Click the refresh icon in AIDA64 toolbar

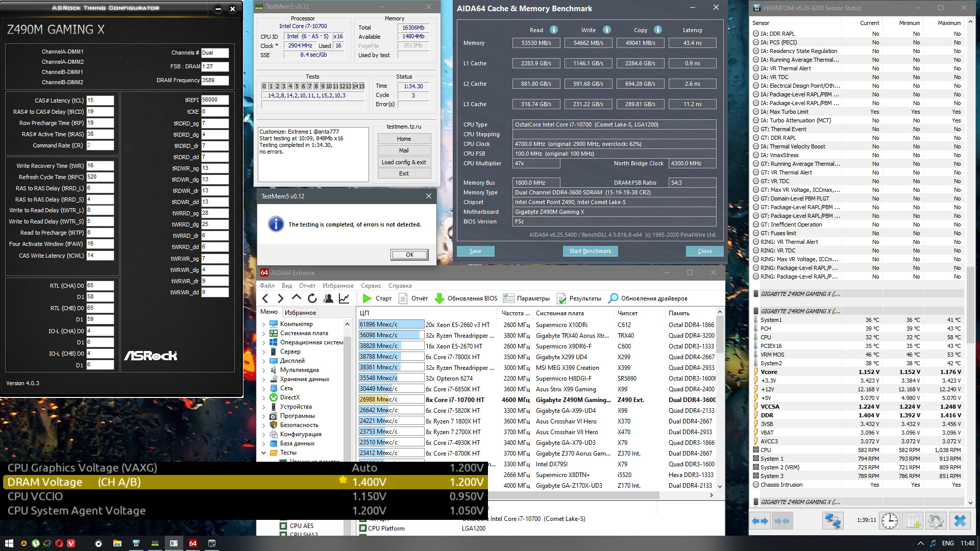point(312,298)
